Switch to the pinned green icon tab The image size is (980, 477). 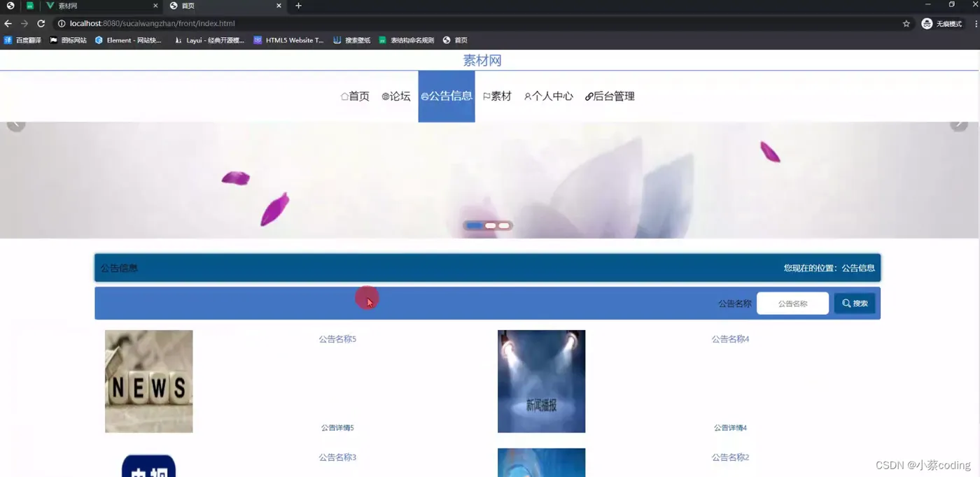[30, 6]
